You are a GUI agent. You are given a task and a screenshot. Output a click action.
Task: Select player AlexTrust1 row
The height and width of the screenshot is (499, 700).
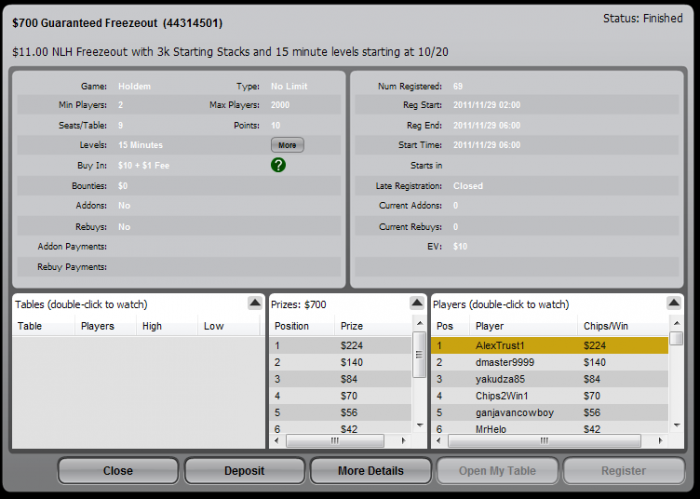point(550,345)
